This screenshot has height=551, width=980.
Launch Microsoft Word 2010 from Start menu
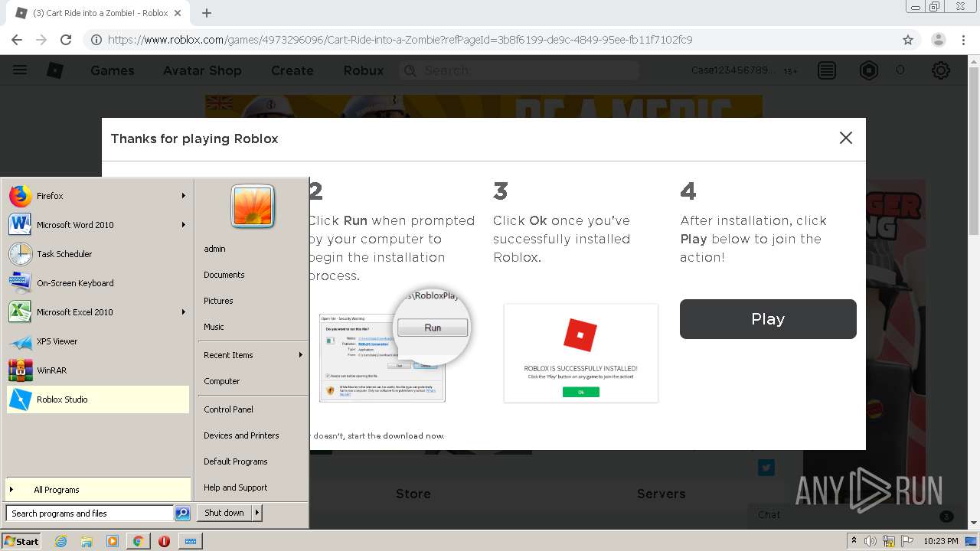point(97,225)
